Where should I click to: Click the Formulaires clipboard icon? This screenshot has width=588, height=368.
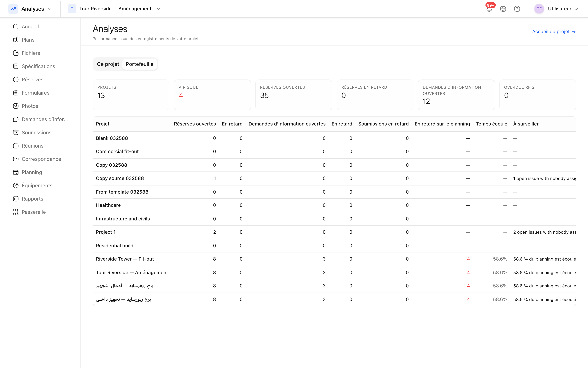pyautogui.click(x=16, y=93)
